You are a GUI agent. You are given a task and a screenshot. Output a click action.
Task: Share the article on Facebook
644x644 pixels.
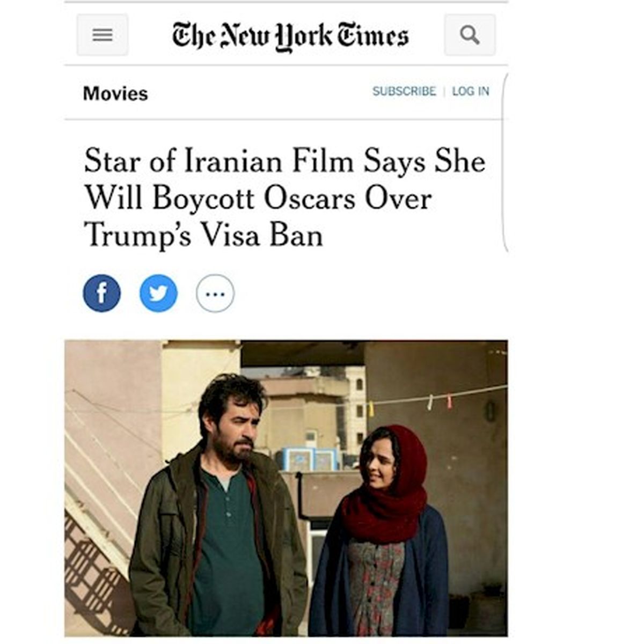click(x=102, y=294)
